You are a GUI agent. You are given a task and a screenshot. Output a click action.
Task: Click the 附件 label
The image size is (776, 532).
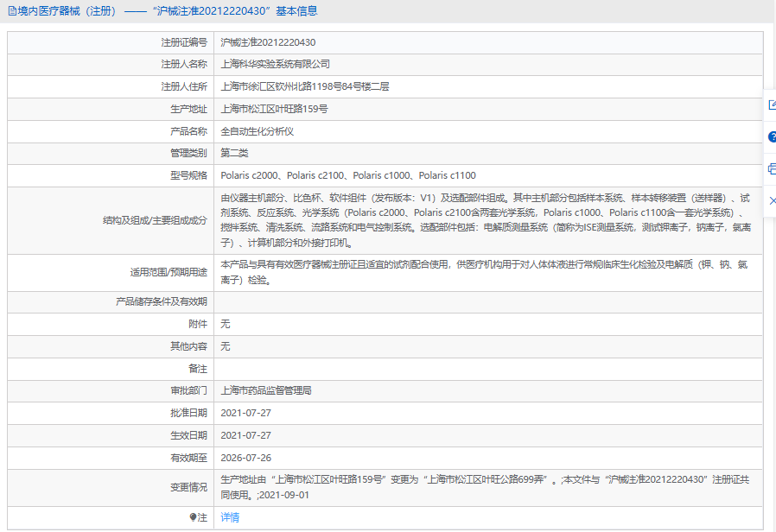click(x=198, y=324)
